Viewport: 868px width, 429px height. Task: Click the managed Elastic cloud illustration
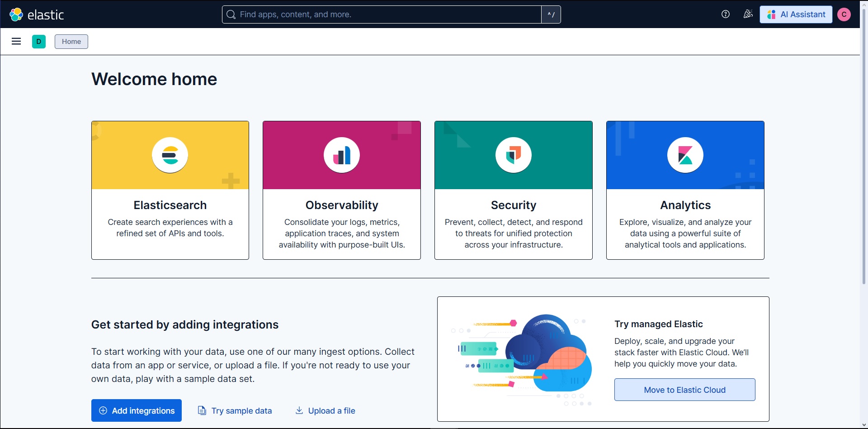point(522,359)
